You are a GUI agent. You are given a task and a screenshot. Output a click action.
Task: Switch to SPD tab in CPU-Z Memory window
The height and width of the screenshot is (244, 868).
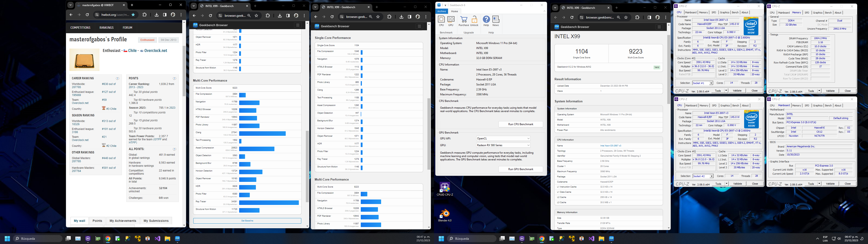807,12
